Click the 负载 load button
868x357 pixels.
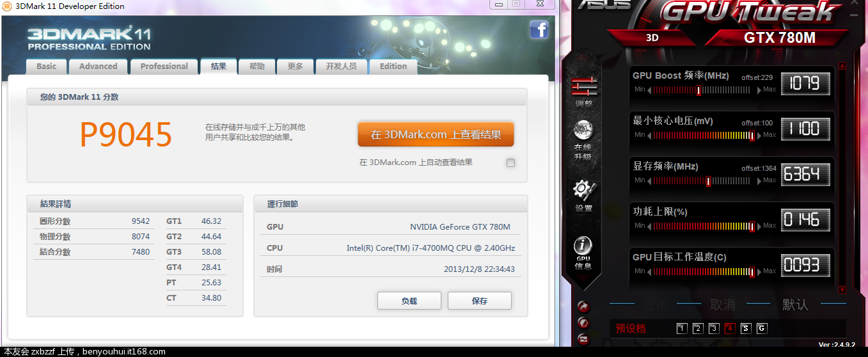[409, 301]
